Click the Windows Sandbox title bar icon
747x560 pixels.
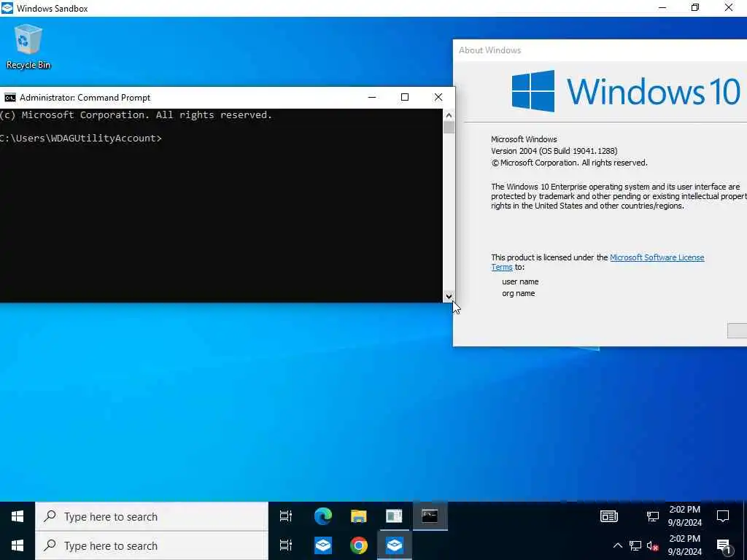tap(7, 8)
